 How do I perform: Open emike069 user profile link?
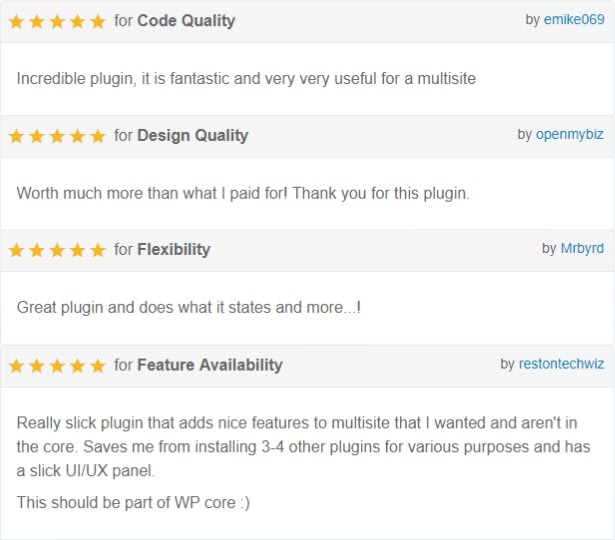coord(574,20)
